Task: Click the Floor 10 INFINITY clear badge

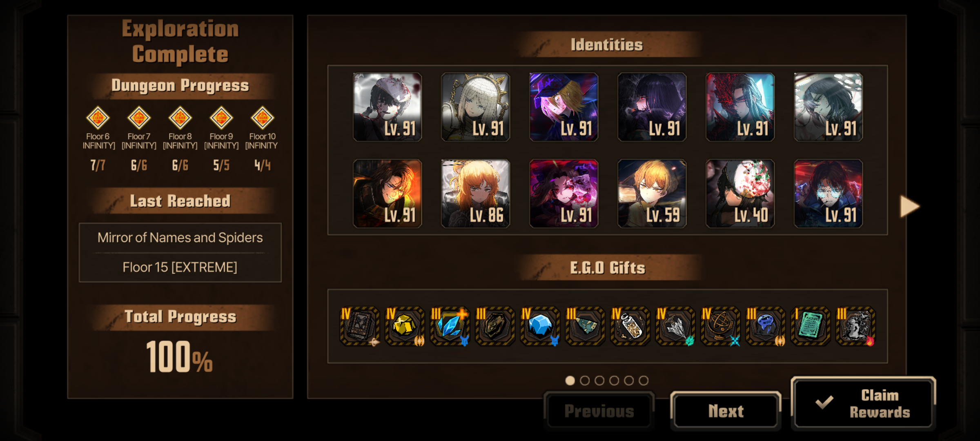Action: (x=262, y=118)
